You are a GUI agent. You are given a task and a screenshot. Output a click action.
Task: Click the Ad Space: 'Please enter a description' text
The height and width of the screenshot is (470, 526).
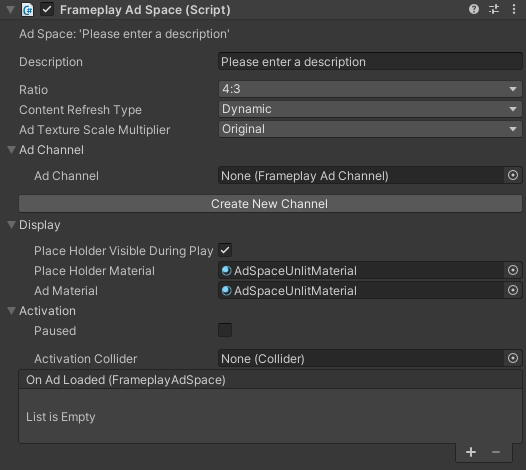pyautogui.click(x=124, y=34)
